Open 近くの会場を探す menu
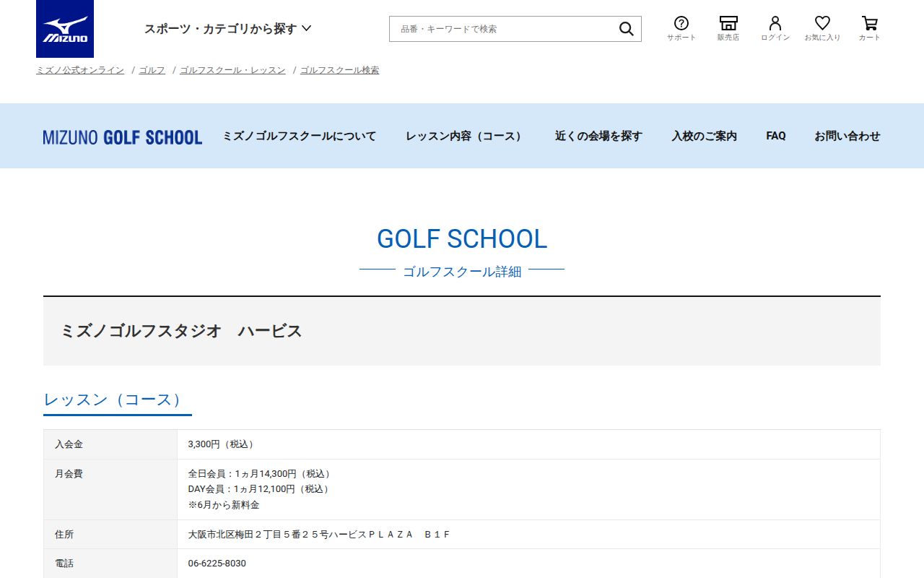The image size is (924, 578). point(598,136)
